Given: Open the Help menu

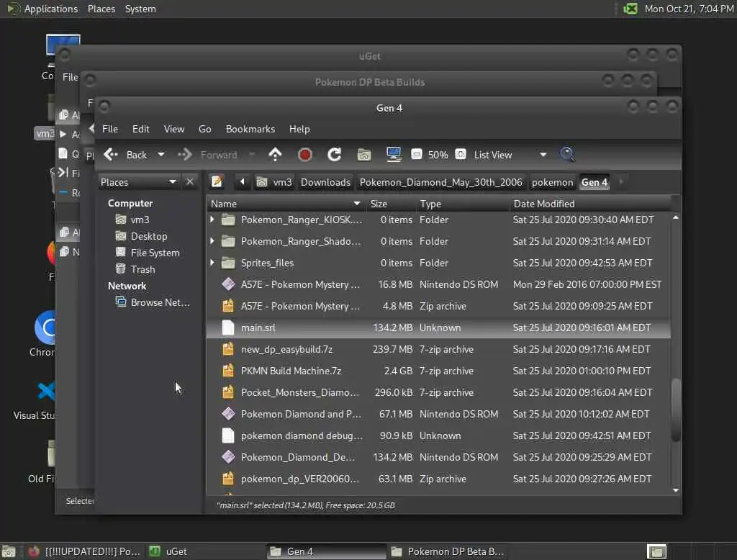Looking at the screenshot, I should point(299,129).
